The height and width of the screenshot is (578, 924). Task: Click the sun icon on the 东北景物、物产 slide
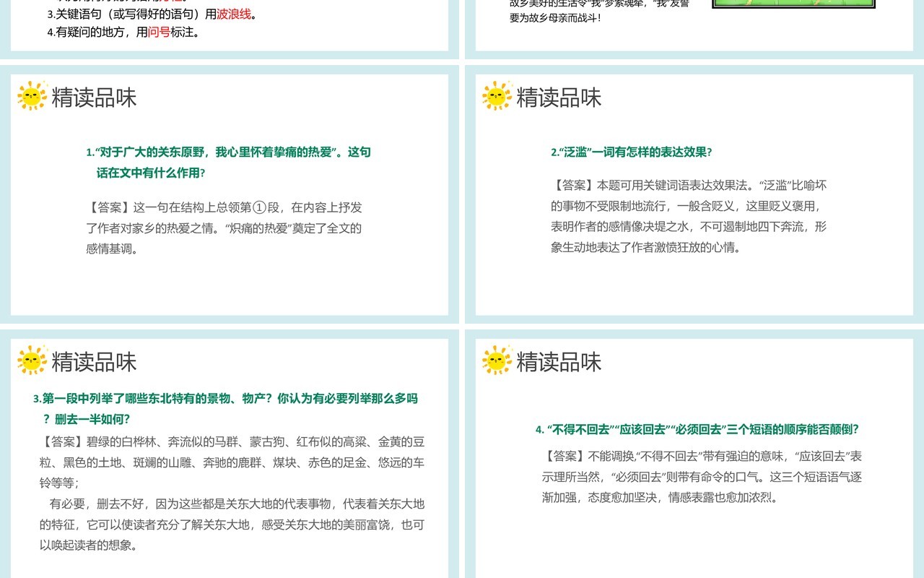pos(32,361)
